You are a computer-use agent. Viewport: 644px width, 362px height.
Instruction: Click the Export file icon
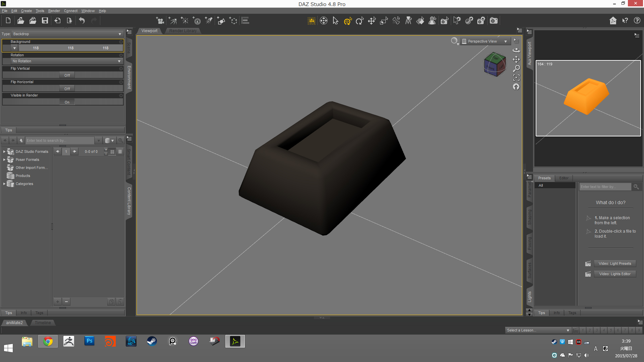(x=69, y=20)
